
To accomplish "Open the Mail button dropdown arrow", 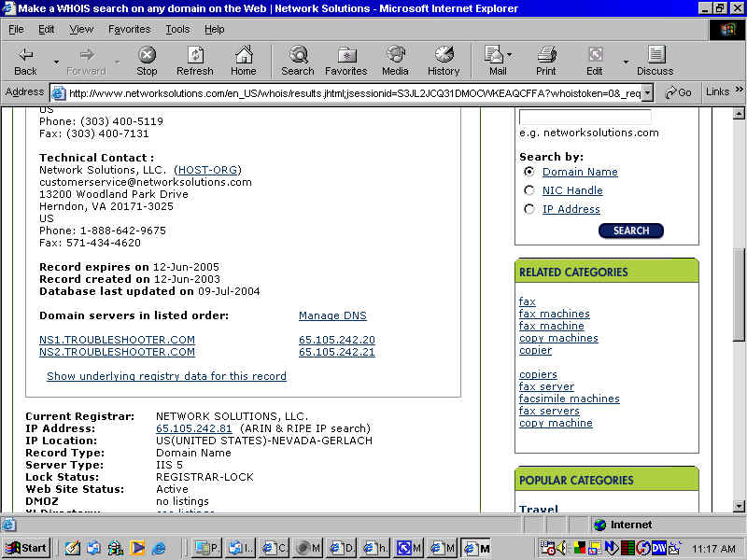I will pyautogui.click(x=510, y=55).
